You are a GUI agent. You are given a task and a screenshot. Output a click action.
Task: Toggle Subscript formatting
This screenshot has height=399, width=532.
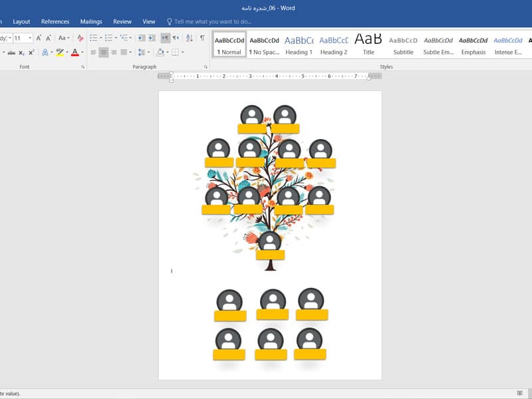(21, 53)
